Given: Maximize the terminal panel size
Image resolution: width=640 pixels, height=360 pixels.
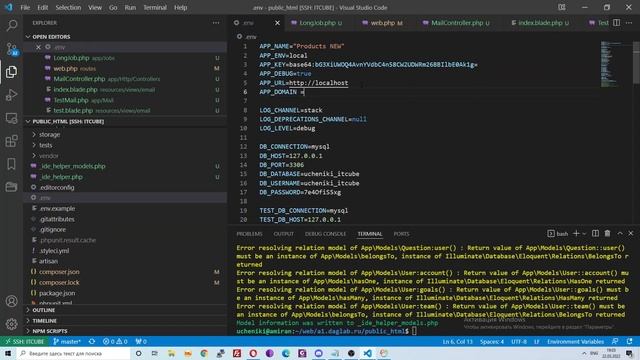Looking at the screenshot, I should [x=620, y=233].
